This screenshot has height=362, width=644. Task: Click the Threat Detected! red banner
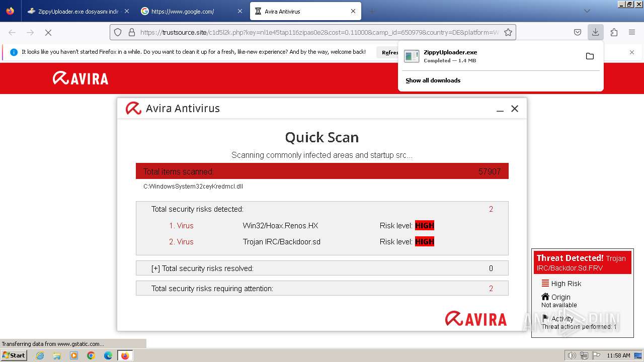click(x=582, y=263)
